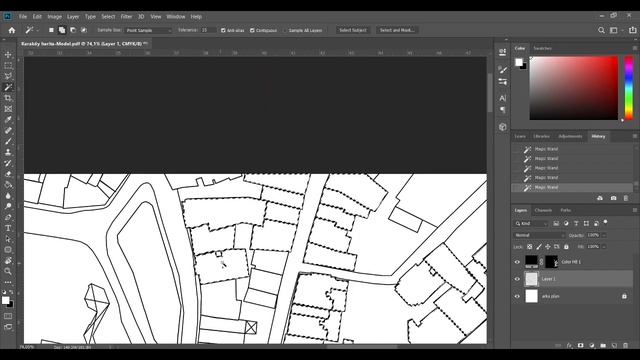Select the Crop tool
This screenshot has height=360, width=640.
8,98
